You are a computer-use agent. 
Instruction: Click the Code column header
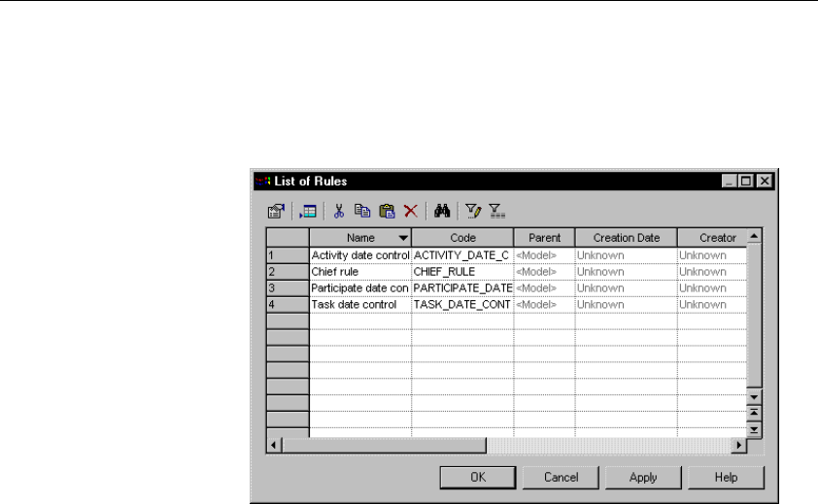(462, 238)
